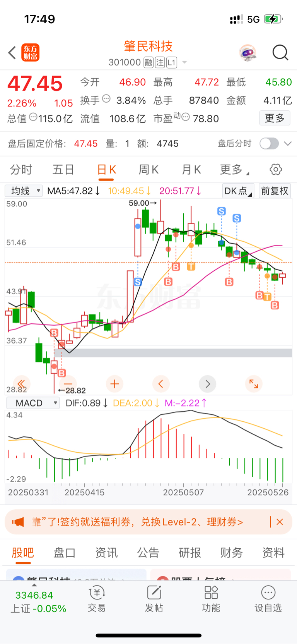The width and height of the screenshot is (297, 644).
Task: Tap the 融 margin tag icon
Action: [148, 62]
